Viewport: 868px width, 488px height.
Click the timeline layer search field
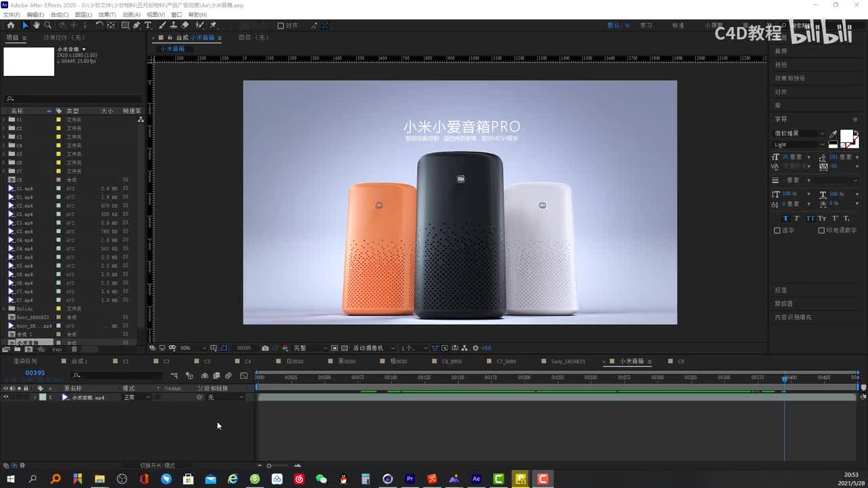click(x=117, y=375)
